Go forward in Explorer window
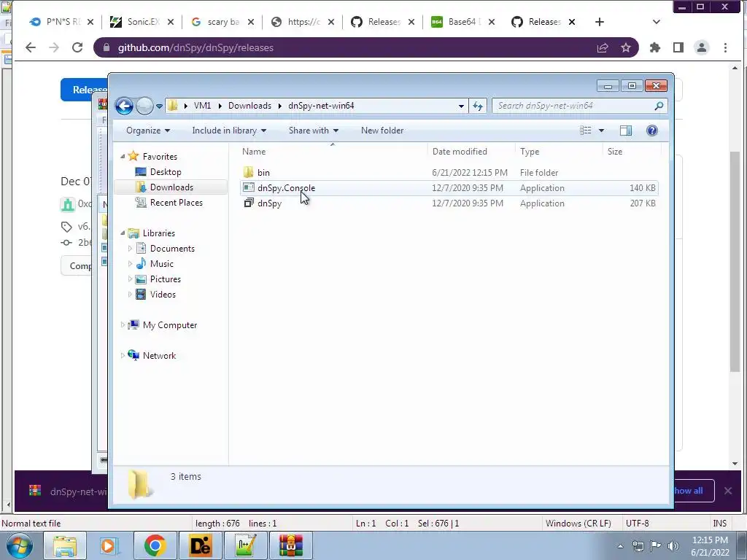This screenshot has width=747, height=560. (x=144, y=106)
